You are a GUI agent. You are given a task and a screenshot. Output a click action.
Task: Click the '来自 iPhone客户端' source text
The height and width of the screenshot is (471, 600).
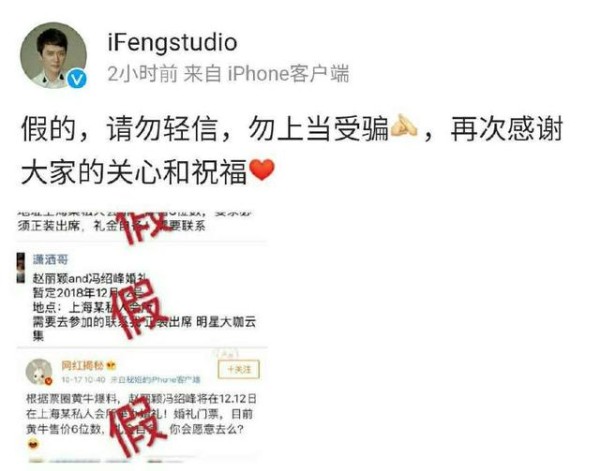(266, 74)
